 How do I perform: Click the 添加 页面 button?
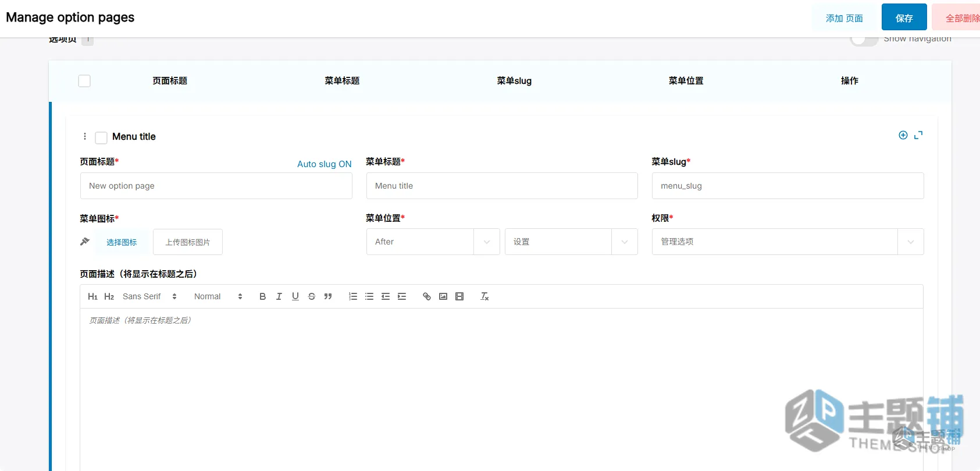point(844,17)
